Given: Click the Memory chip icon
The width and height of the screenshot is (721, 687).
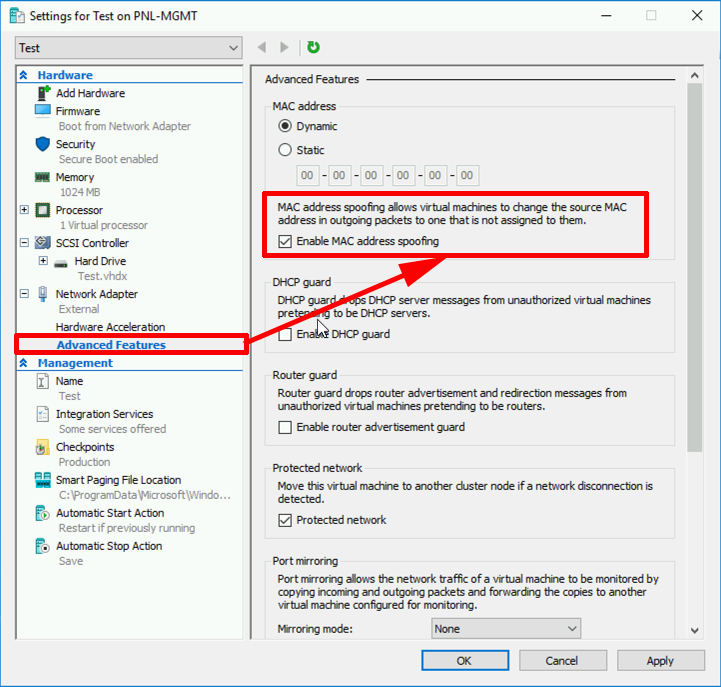Looking at the screenshot, I should pos(42,177).
